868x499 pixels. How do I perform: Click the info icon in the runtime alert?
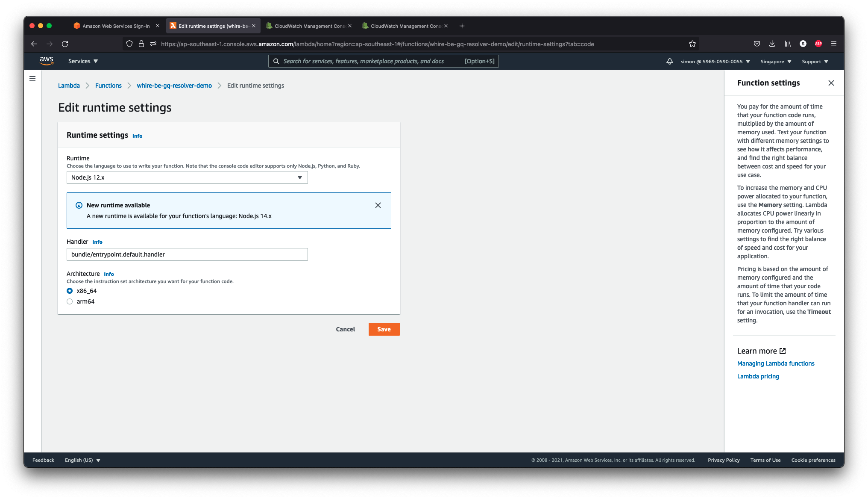click(x=79, y=205)
